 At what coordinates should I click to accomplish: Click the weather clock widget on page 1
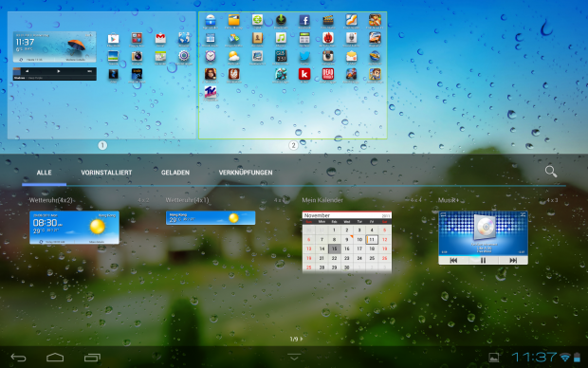pos(54,46)
